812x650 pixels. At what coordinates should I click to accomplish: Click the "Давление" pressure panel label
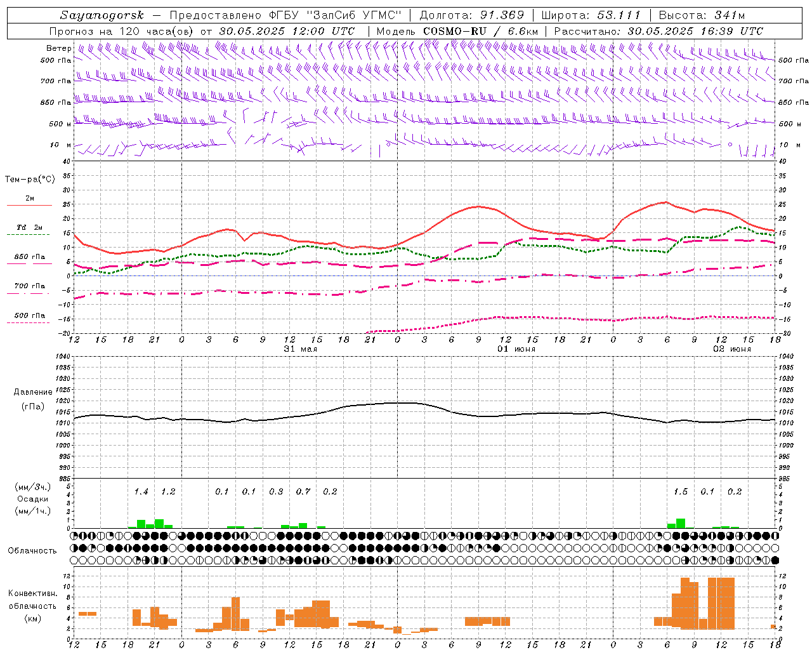[33, 392]
